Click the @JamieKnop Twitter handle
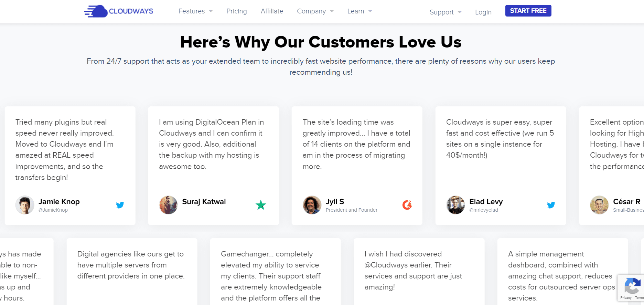Screen dimensions: 644x305 (53, 210)
